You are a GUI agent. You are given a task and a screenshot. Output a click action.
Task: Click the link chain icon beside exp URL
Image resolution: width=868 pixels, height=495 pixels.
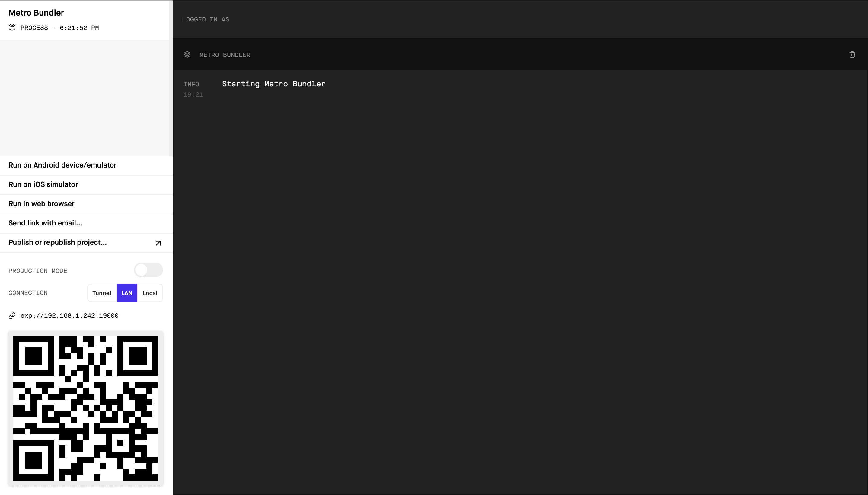point(12,315)
